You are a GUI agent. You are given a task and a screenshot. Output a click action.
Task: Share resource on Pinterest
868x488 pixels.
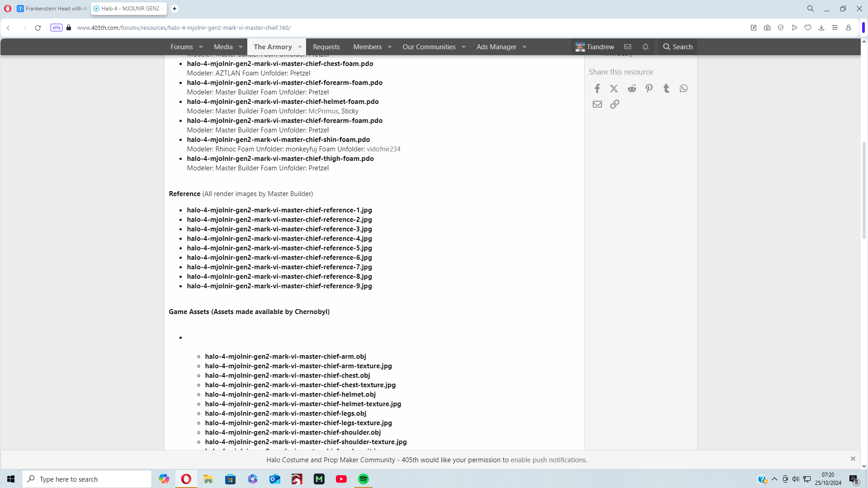pos(649,89)
